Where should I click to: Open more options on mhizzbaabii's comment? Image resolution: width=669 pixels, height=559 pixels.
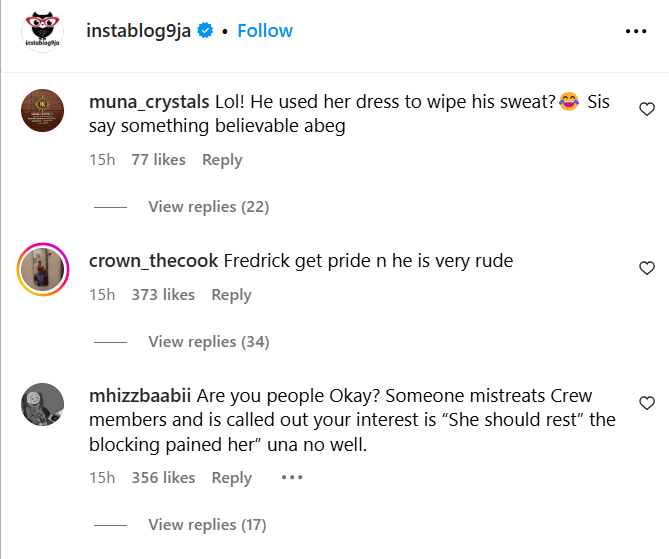[x=291, y=477]
